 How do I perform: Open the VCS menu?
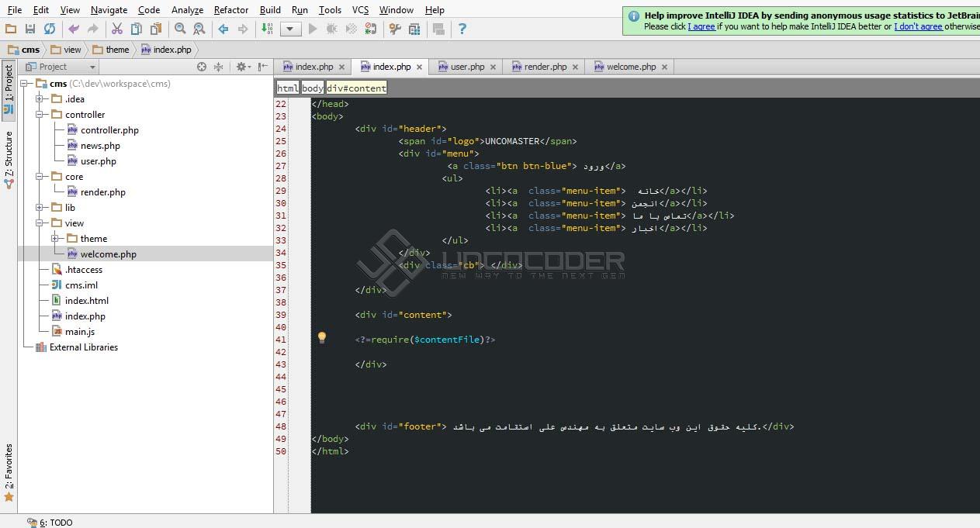360,10
